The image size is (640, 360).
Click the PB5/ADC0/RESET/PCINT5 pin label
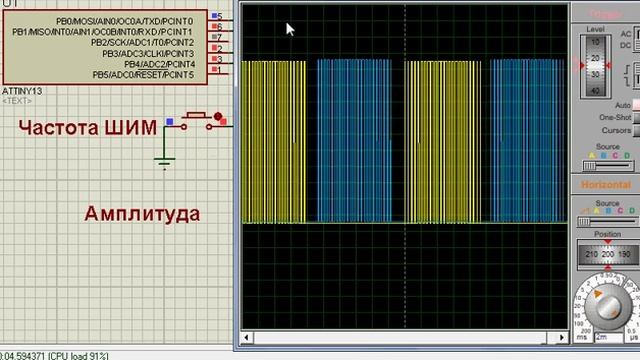(x=143, y=75)
